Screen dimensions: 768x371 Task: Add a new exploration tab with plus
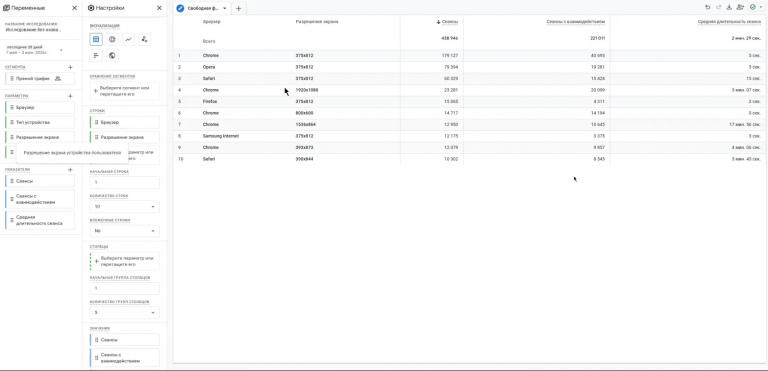tap(239, 8)
